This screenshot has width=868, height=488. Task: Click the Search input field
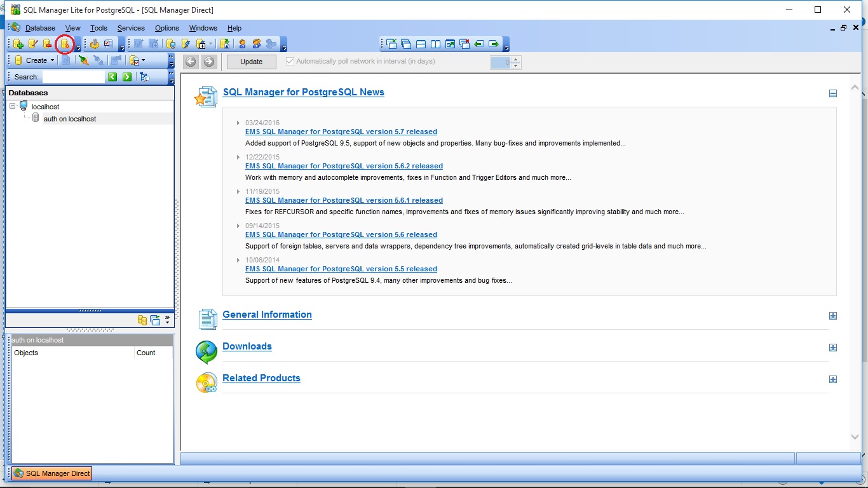coord(73,77)
